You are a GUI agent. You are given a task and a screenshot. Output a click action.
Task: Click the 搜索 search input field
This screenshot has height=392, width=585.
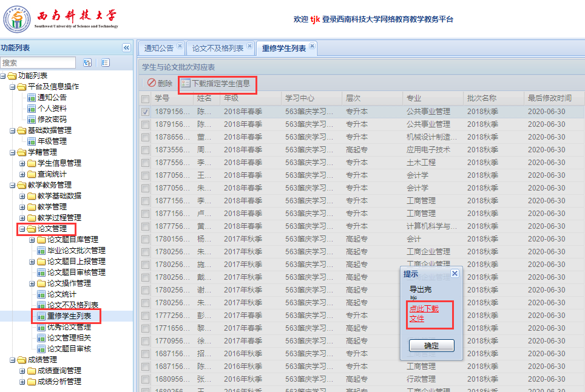(x=38, y=63)
